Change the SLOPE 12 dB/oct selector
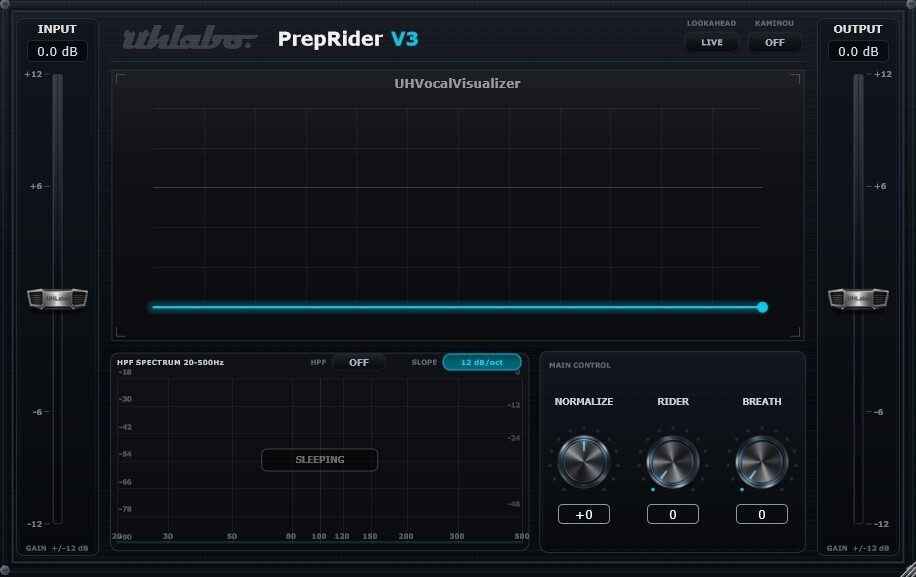Viewport: 916px width, 577px height. coord(482,363)
